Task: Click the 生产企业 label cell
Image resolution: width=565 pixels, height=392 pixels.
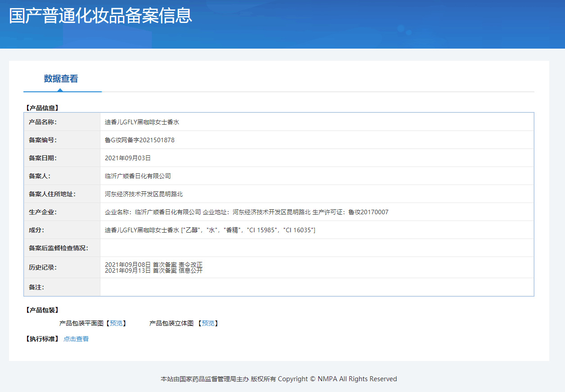Action: [62, 212]
